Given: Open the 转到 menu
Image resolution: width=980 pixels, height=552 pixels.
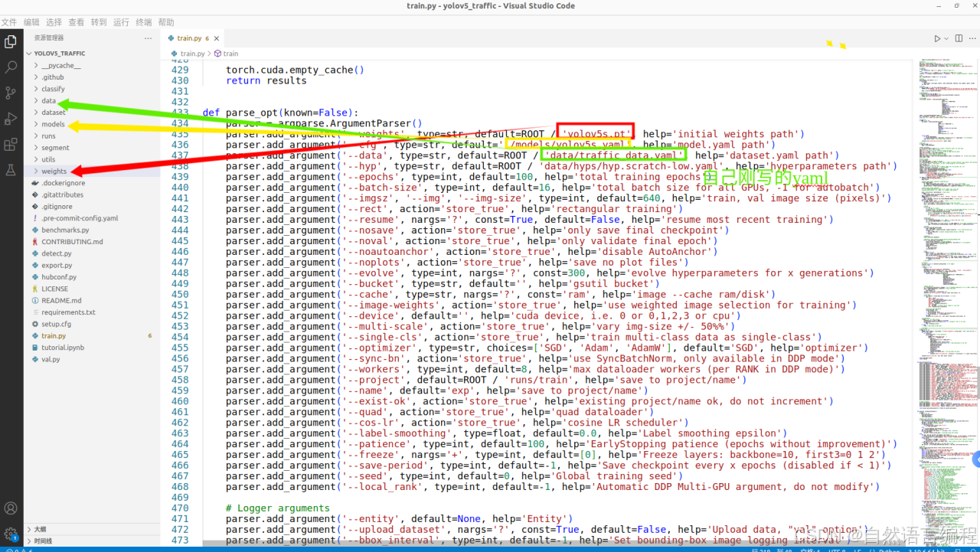Looking at the screenshot, I should coord(99,22).
